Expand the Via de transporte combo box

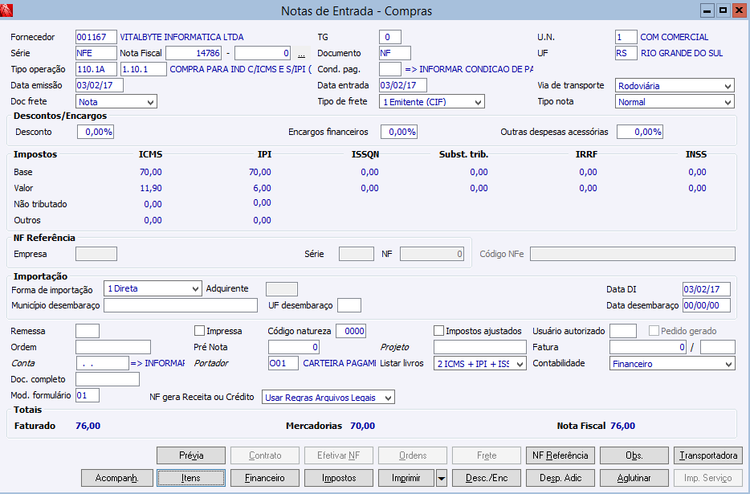tap(674, 86)
